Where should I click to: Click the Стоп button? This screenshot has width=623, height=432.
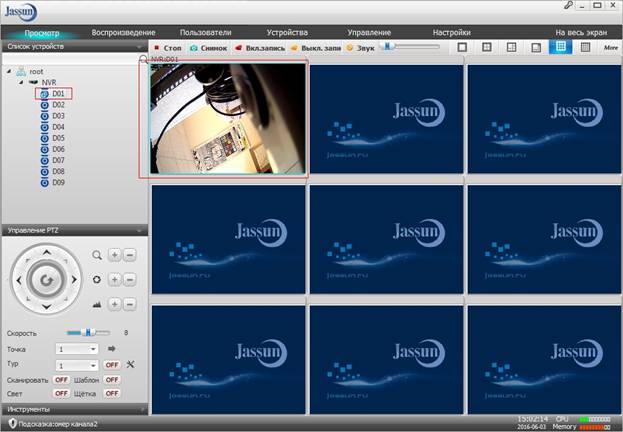(x=168, y=48)
